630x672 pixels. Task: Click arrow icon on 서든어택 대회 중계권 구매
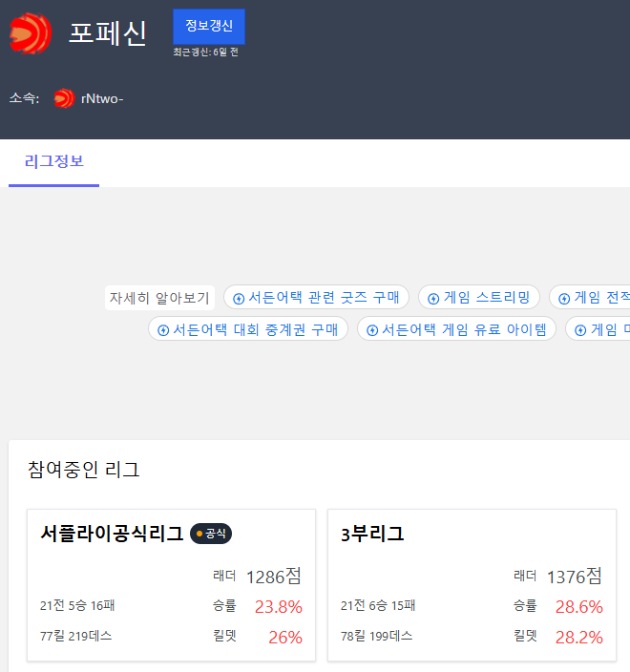162,330
